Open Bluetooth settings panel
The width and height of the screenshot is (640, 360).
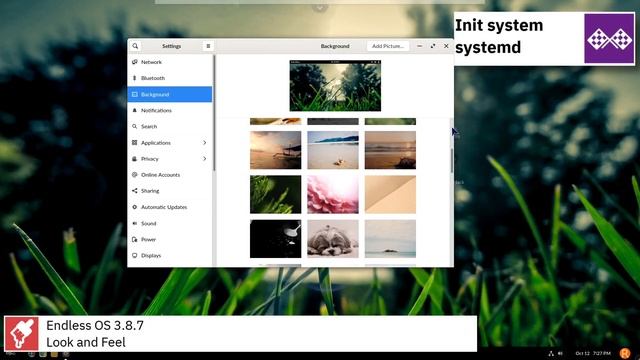pos(170,78)
